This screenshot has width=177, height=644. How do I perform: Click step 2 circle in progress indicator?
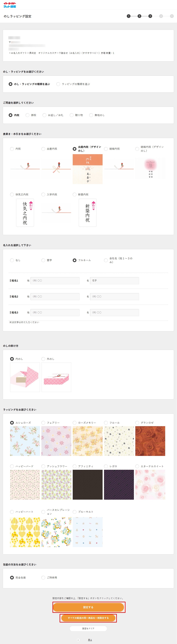coord(139,16)
